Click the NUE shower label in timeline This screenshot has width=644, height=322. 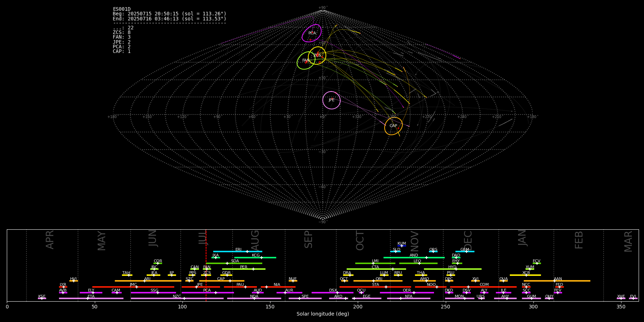[x=293, y=279]
